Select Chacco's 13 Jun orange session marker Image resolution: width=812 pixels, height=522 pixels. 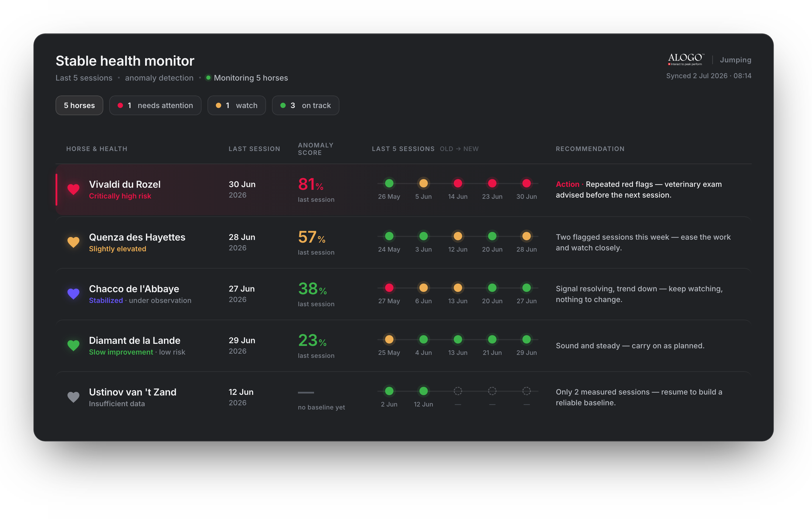pos(458,288)
